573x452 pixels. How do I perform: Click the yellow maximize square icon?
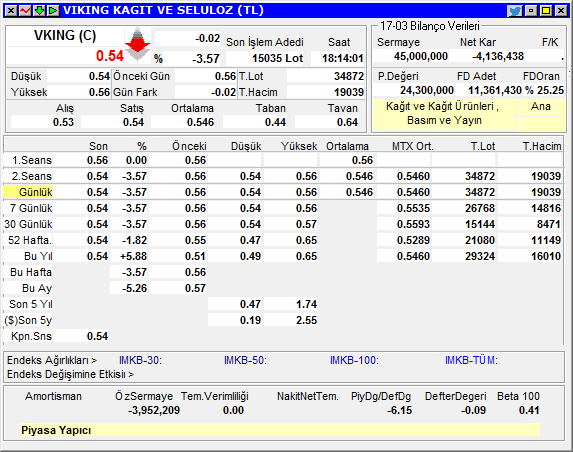click(x=546, y=11)
